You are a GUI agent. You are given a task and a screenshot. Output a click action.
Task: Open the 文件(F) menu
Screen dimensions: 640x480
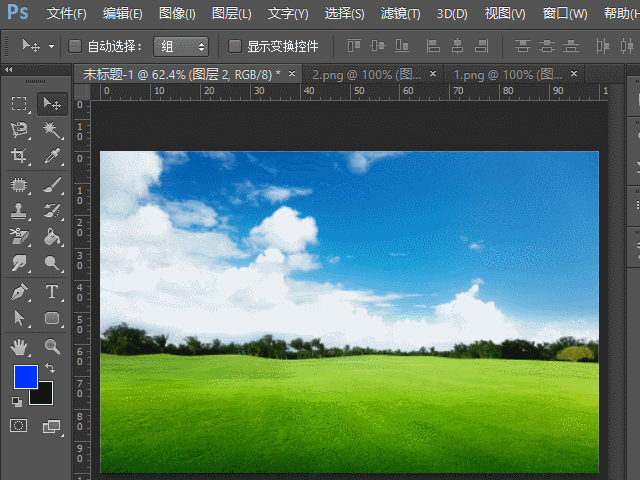(x=67, y=14)
